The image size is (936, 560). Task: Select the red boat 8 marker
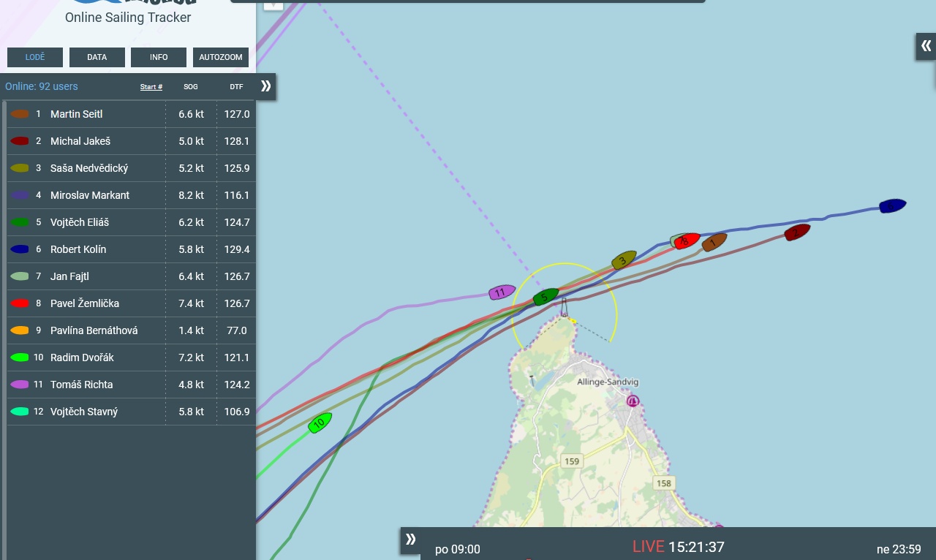click(687, 241)
